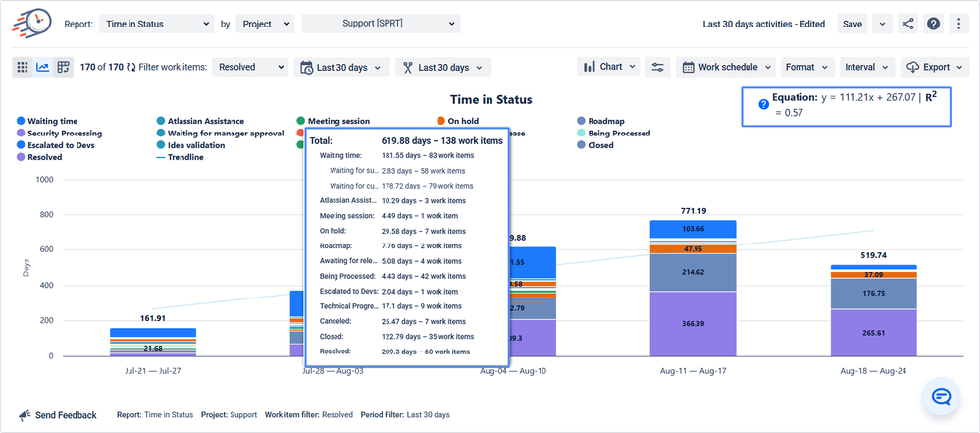Image resolution: width=980 pixels, height=433 pixels.
Task: Click the 47.95 On hold bar segment
Action: pos(693,249)
